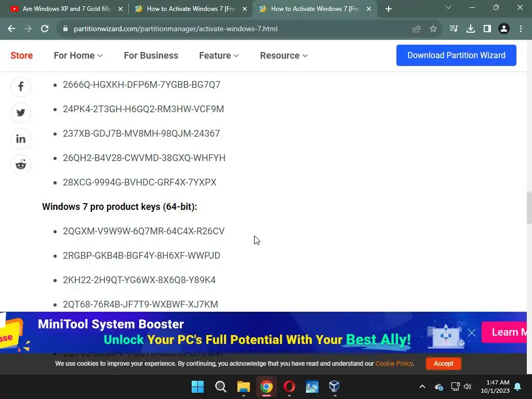Open the For Business menu item
This screenshot has width=532, height=399.
pyautogui.click(x=151, y=55)
